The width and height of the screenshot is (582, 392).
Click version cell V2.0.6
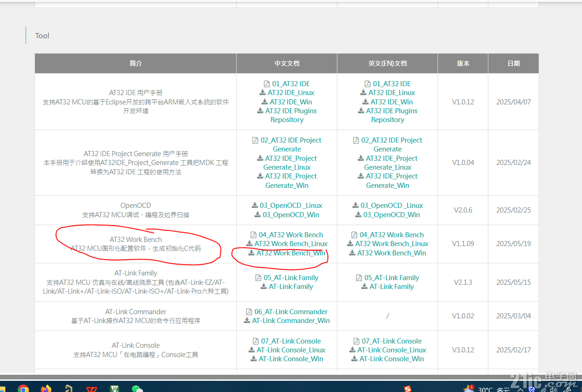[x=463, y=210]
